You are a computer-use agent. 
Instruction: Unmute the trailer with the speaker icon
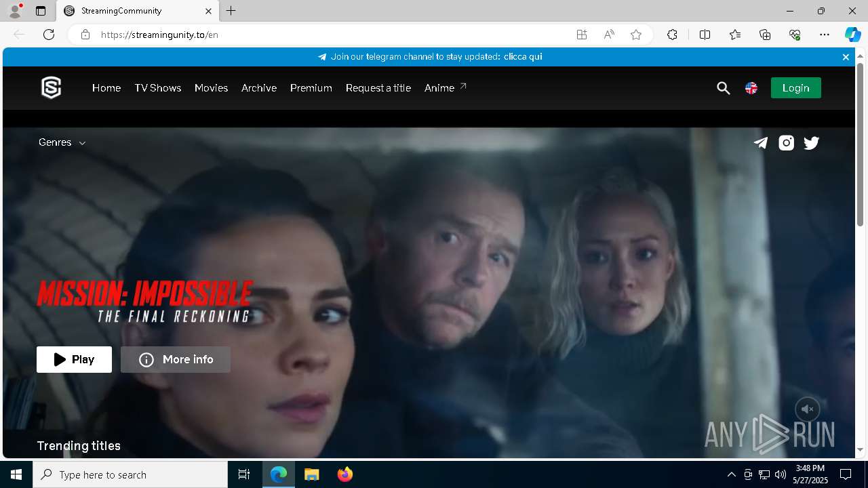click(x=808, y=409)
